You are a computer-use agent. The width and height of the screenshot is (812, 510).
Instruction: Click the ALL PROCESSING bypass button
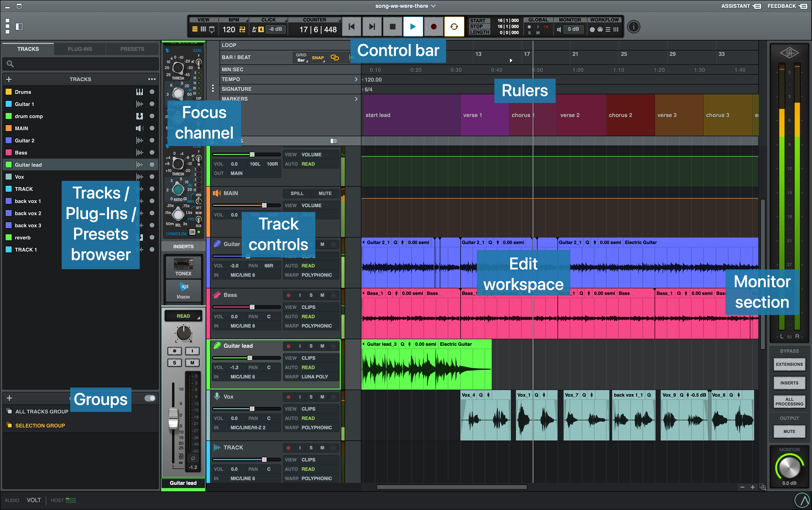(x=789, y=402)
